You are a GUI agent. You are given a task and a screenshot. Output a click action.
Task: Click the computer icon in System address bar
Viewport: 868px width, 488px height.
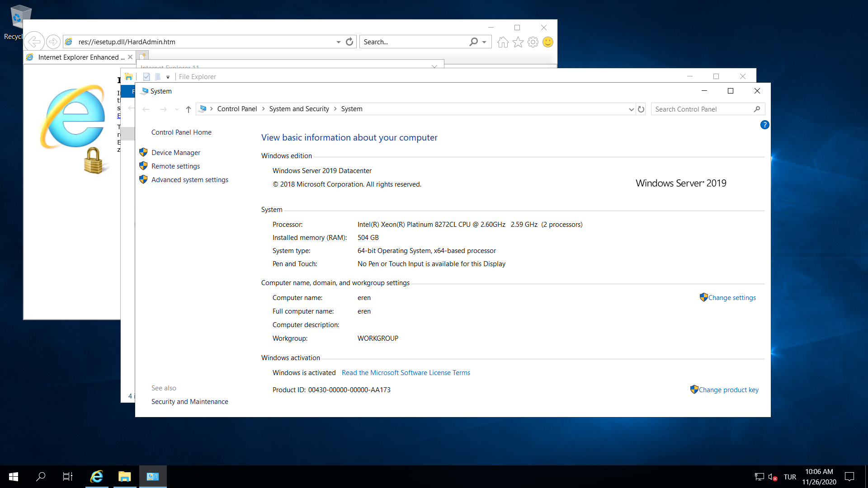tap(203, 109)
